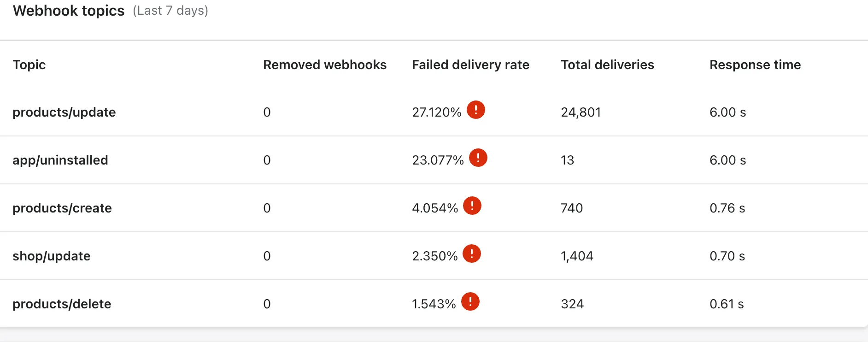This screenshot has width=868, height=342.
Task: Open the products/update topic
Action: [x=64, y=112]
